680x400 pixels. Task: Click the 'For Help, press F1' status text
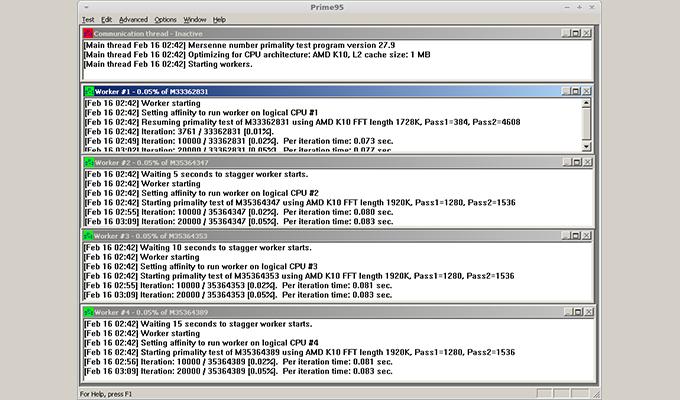pos(106,394)
